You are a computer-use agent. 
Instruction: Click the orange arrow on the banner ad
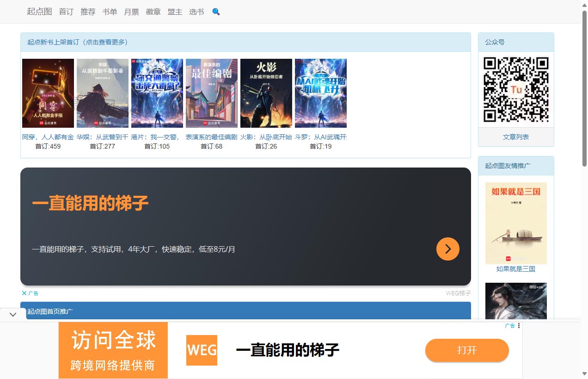click(x=447, y=249)
